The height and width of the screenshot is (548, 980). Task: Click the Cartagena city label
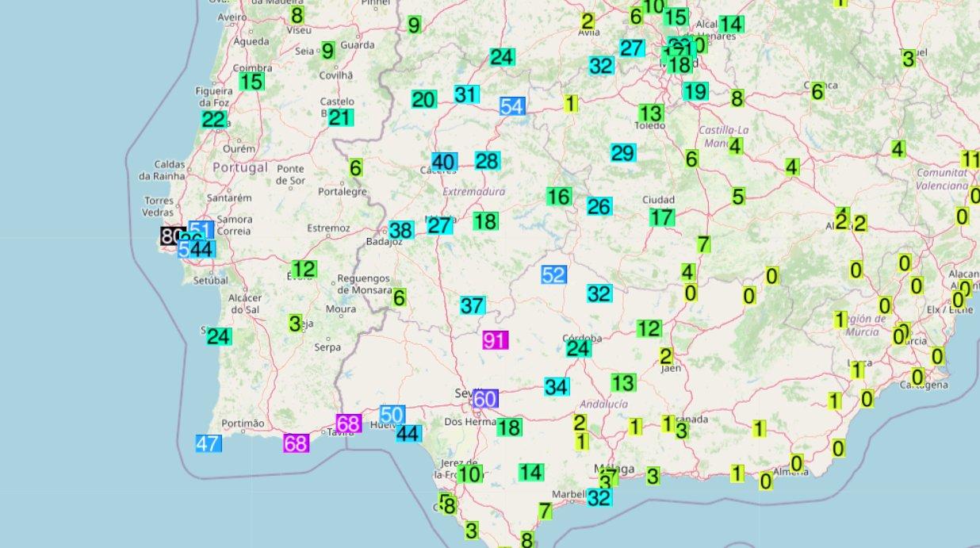(x=925, y=385)
